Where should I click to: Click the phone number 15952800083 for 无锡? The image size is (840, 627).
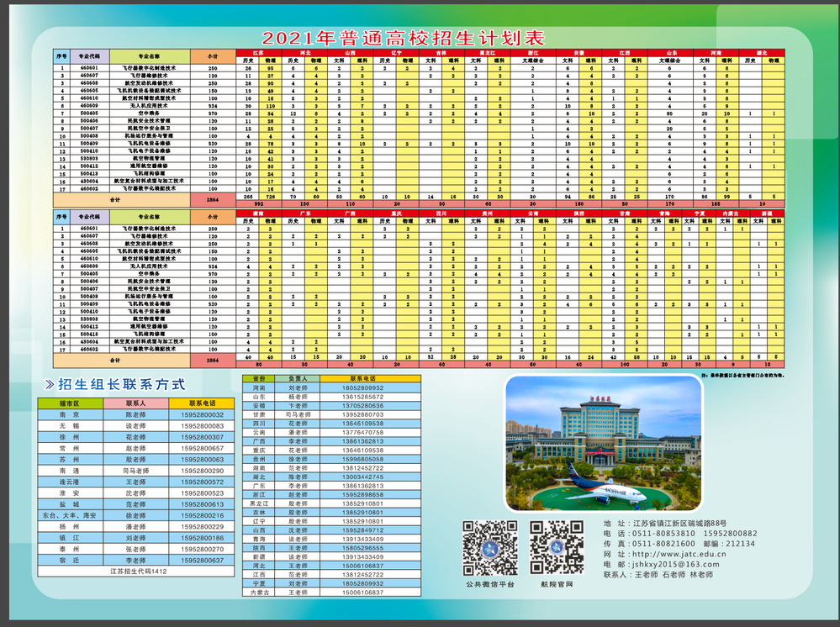[202, 425]
